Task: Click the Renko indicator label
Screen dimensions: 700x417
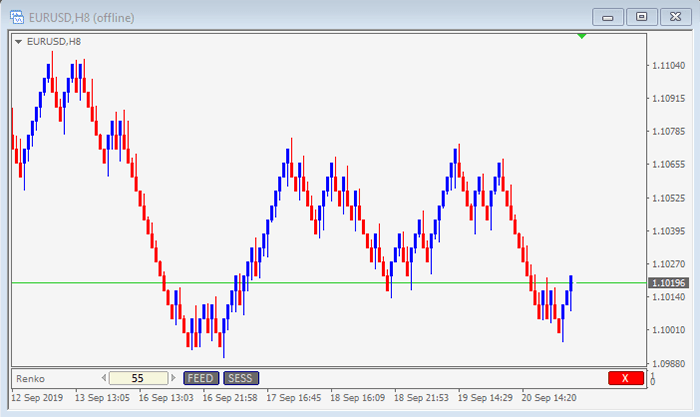Action: coord(30,379)
